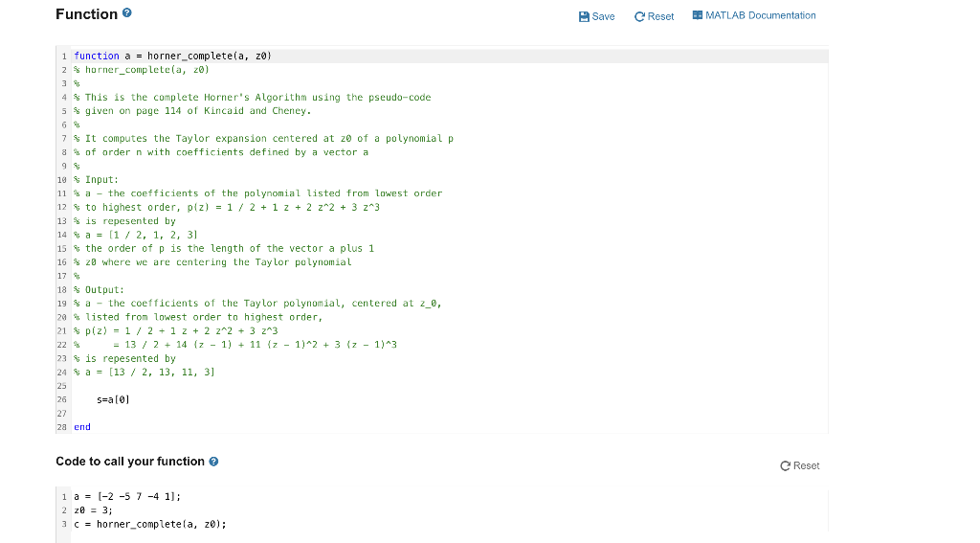Click the line 'z0 = 3;' in call code
This screenshot has width=980, height=543.
click(x=93, y=510)
